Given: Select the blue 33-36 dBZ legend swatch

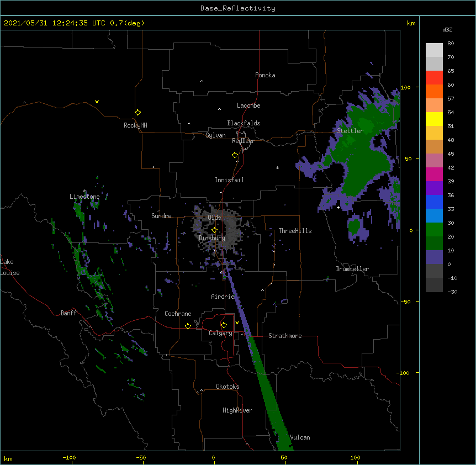Looking at the screenshot, I should (434, 202).
